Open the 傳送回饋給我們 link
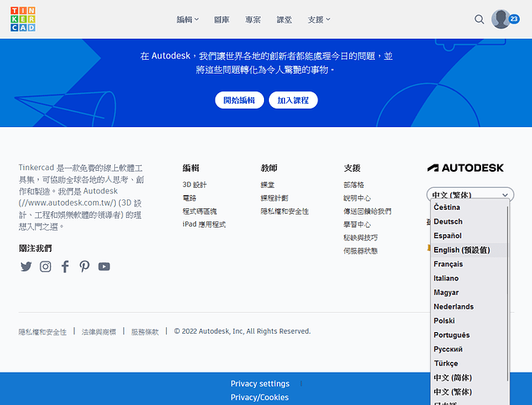Viewport: 532px width, 405px height. pos(367,211)
